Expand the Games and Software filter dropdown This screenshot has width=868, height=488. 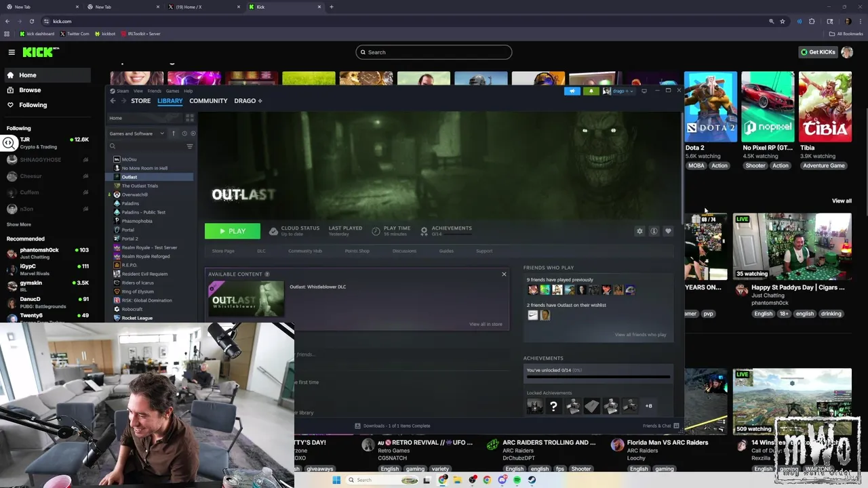click(137, 134)
